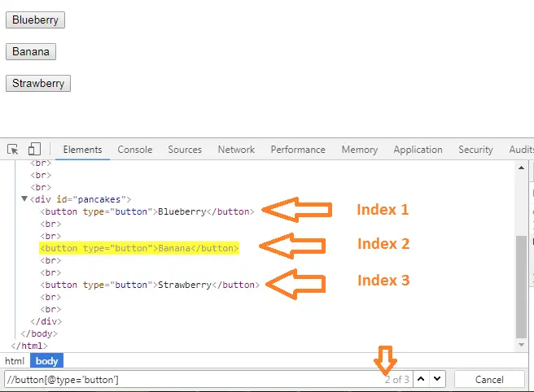Viewport: 534px width, 392px height.
Task: Toggle the device toolbar icon
Action: 34,149
